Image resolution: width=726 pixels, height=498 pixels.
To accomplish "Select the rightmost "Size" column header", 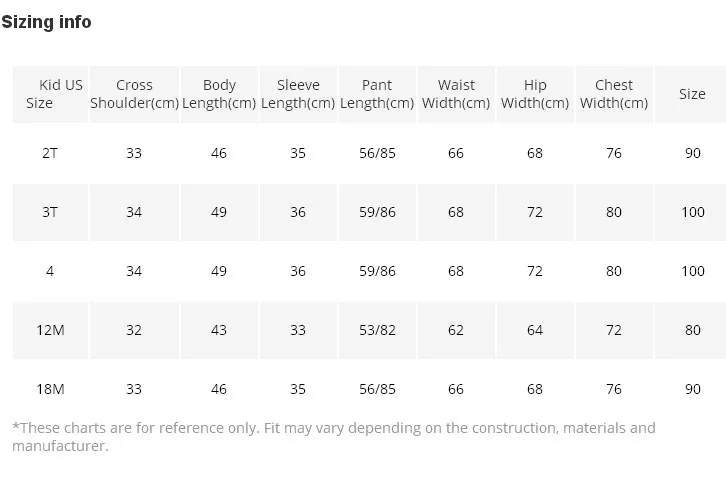I will click(x=692, y=94).
